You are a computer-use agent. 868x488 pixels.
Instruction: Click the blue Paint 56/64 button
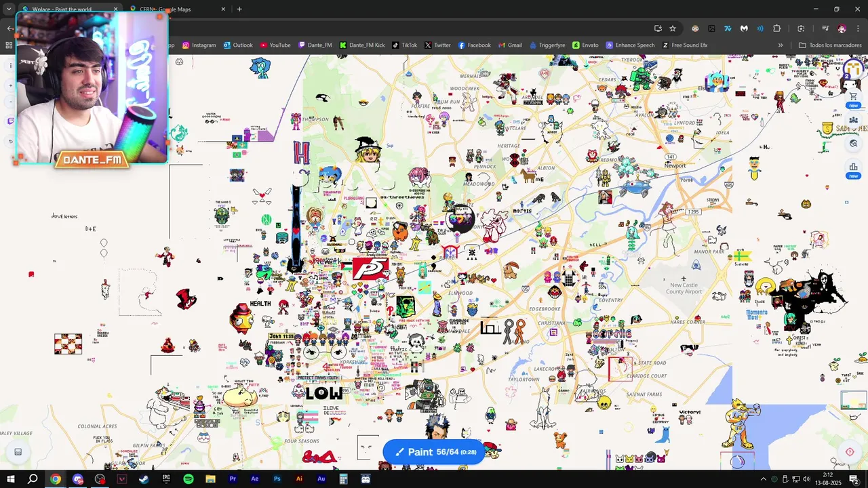tap(434, 452)
